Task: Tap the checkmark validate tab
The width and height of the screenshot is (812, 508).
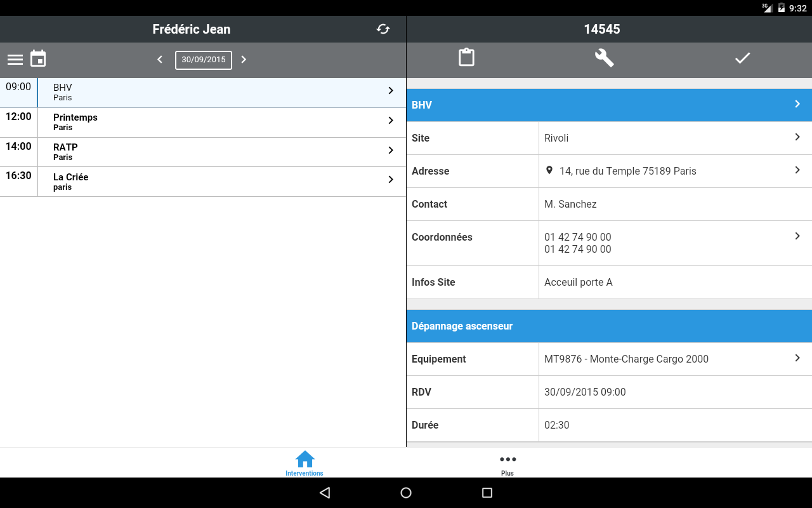Action: [743, 58]
